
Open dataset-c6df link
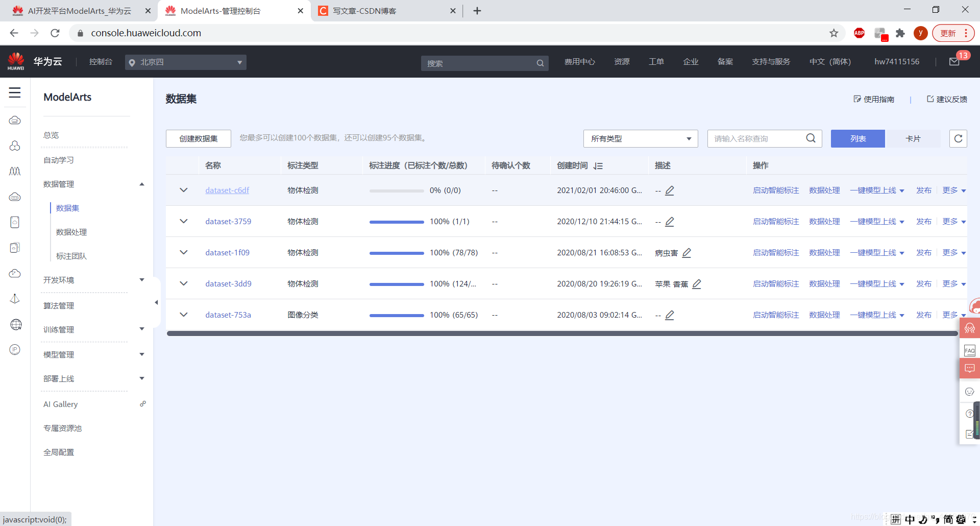tap(227, 190)
